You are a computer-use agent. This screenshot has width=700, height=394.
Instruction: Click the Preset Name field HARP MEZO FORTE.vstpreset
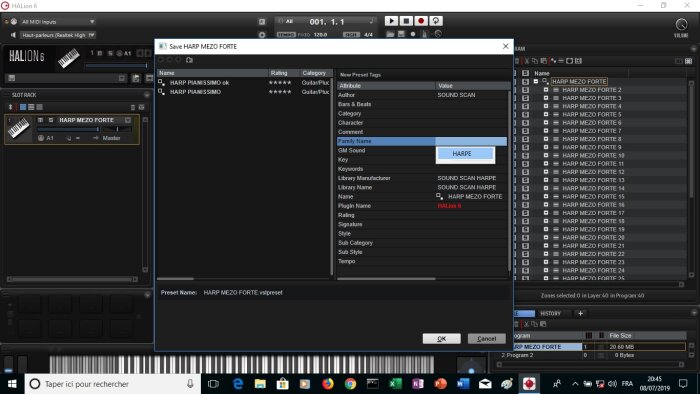pos(243,293)
